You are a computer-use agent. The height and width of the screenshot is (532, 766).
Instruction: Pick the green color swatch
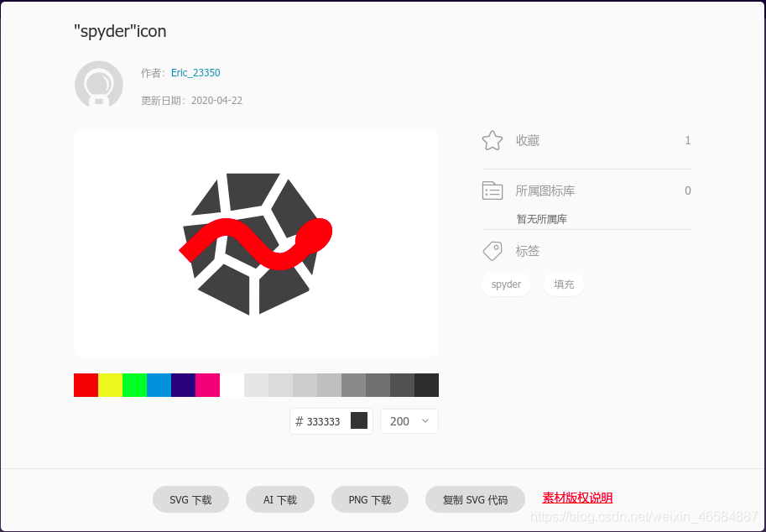click(135, 385)
